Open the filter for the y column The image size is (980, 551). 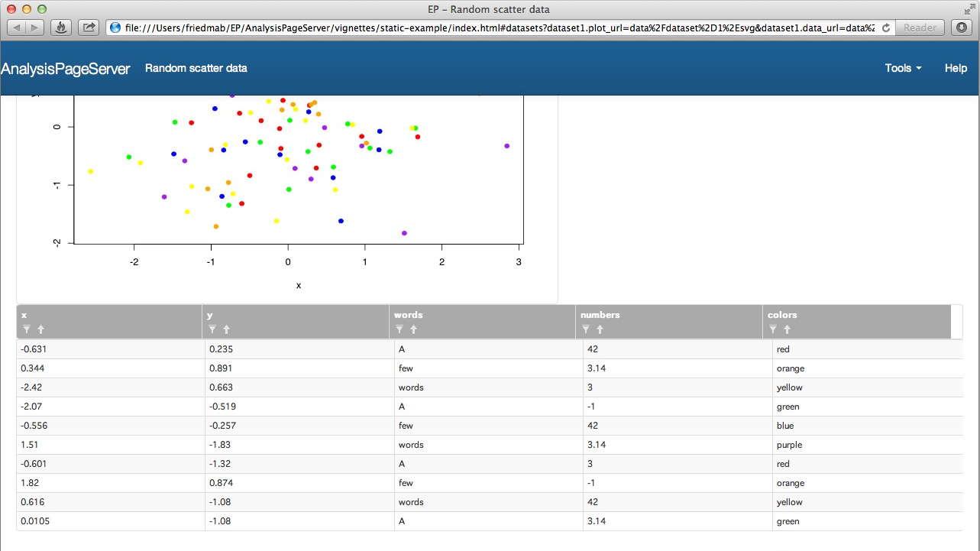click(x=212, y=329)
